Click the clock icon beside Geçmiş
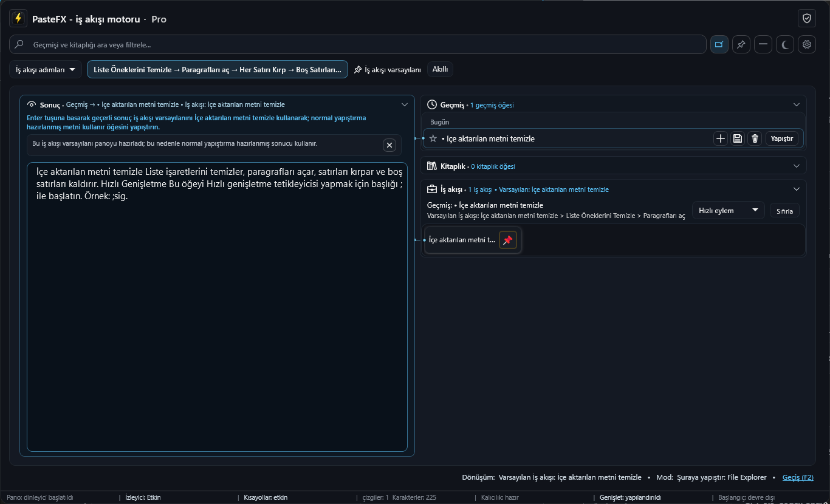This screenshot has height=504, width=830. [x=433, y=104]
